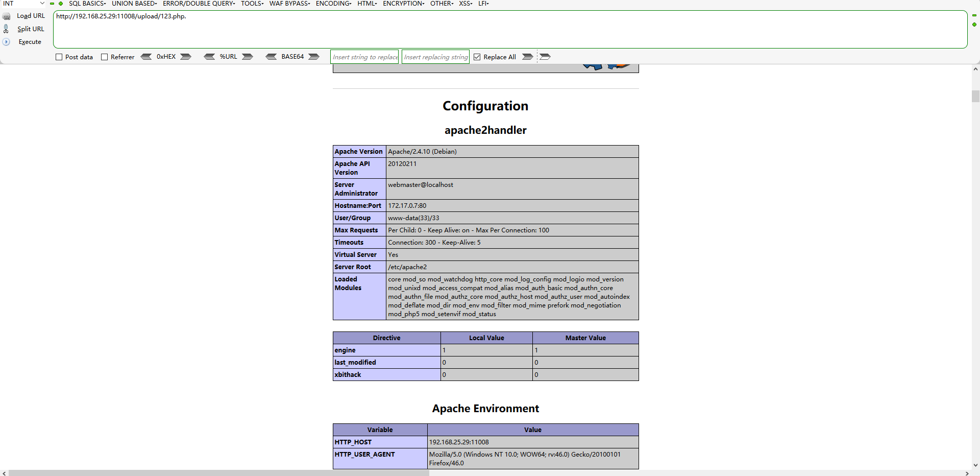Click the '/etc/apache2' server root value
Screen dimensions: 980x476
tap(407, 267)
